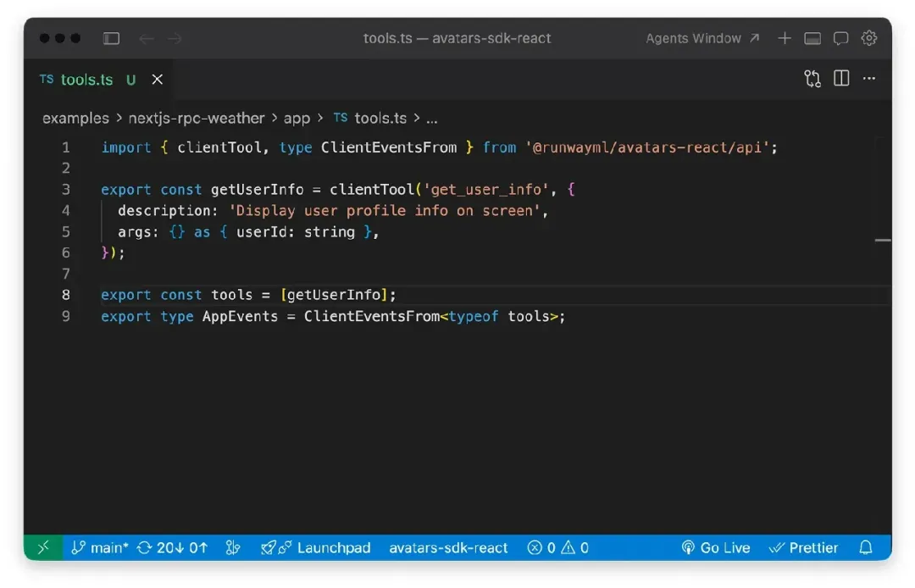
Task: Open notifications bell icon
Action: (866, 547)
